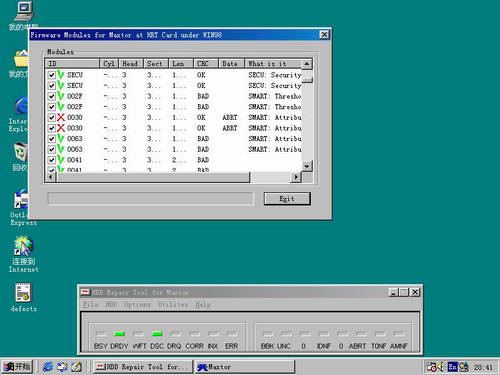Uncheck the second 0063 module checkbox
Screen dimensions: 500x375
point(51,150)
